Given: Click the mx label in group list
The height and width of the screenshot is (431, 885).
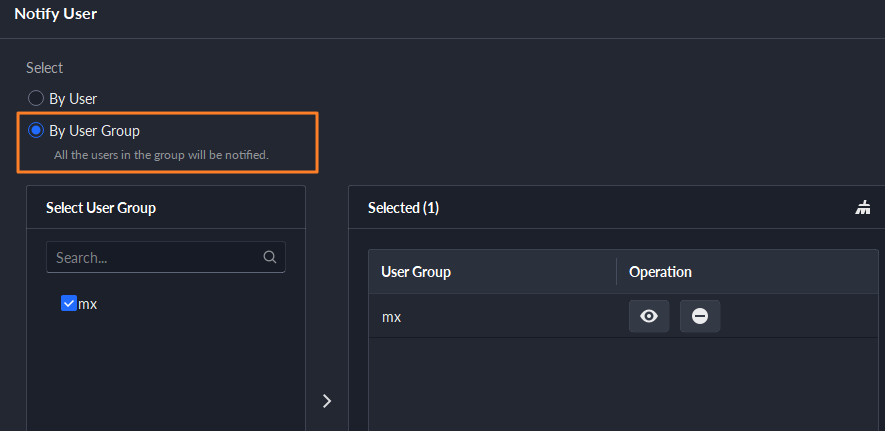Looking at the screenshot, I should 88,304.
